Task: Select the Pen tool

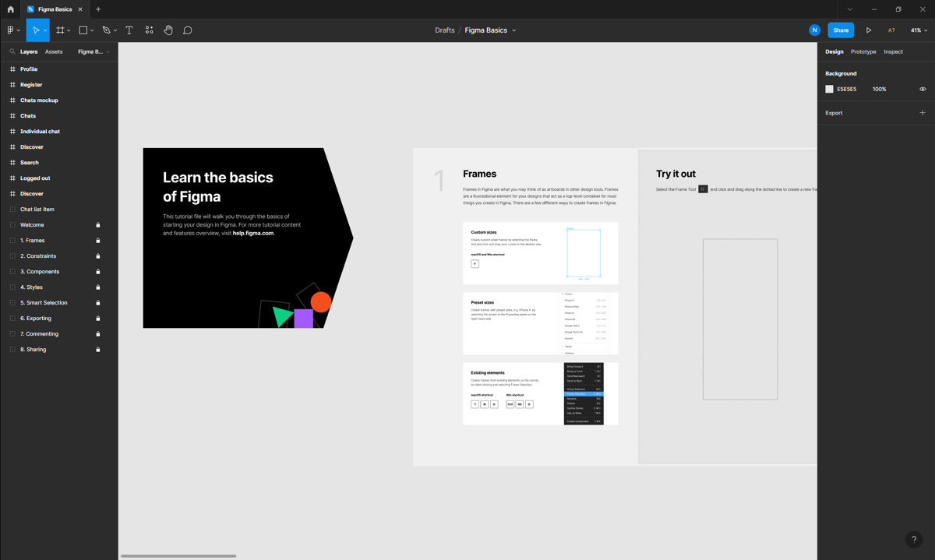Action: tap(106, 30)
